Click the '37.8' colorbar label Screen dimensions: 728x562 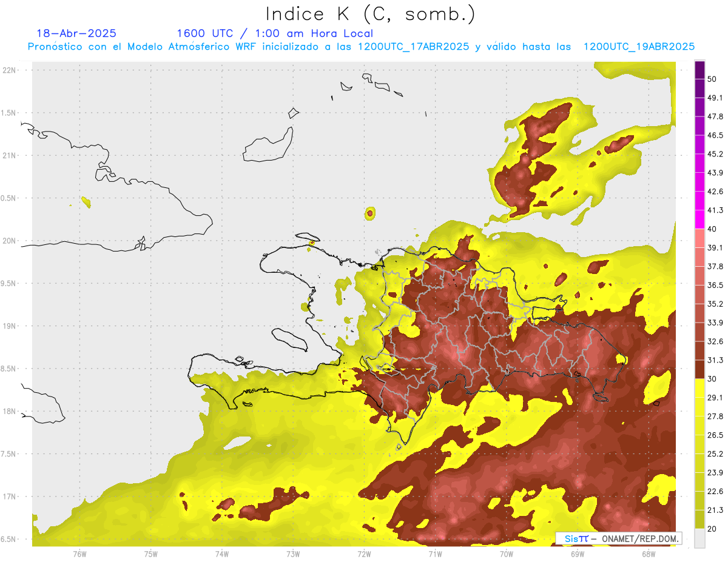715,267
